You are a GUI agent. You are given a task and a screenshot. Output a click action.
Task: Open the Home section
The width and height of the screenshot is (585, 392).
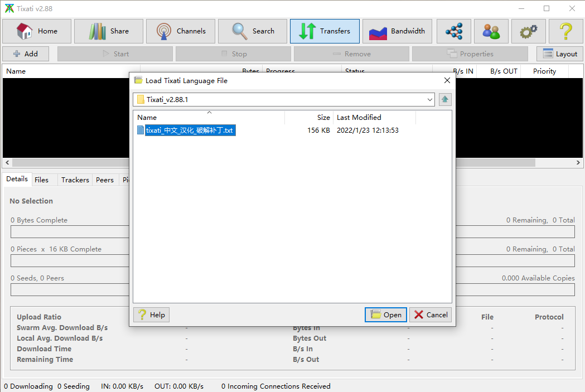click(37, 31)
